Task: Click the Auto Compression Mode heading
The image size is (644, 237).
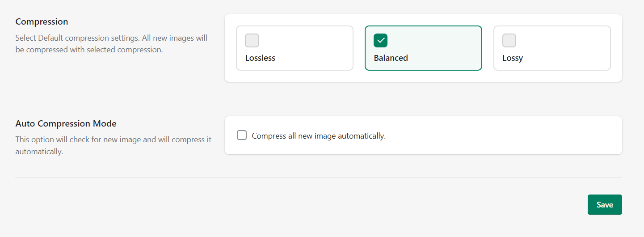Action: [66, 123]
